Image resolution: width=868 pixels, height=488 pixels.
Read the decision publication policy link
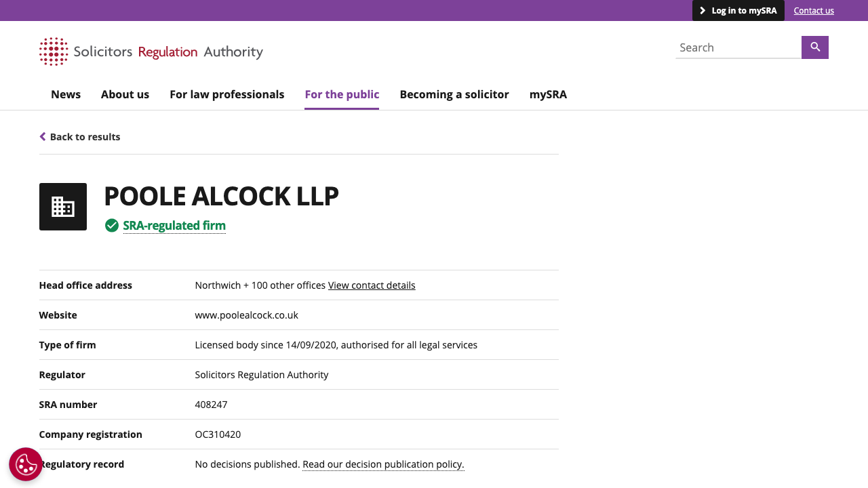tap(383, 464)
